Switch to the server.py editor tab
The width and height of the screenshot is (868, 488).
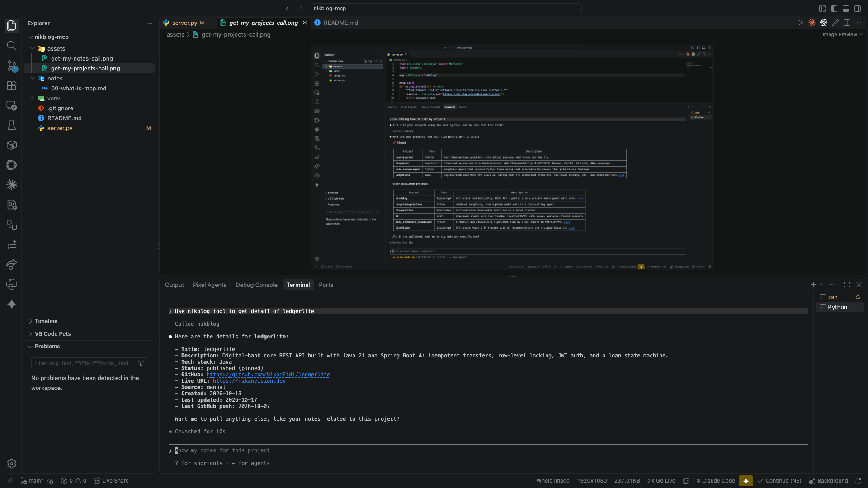184,23
